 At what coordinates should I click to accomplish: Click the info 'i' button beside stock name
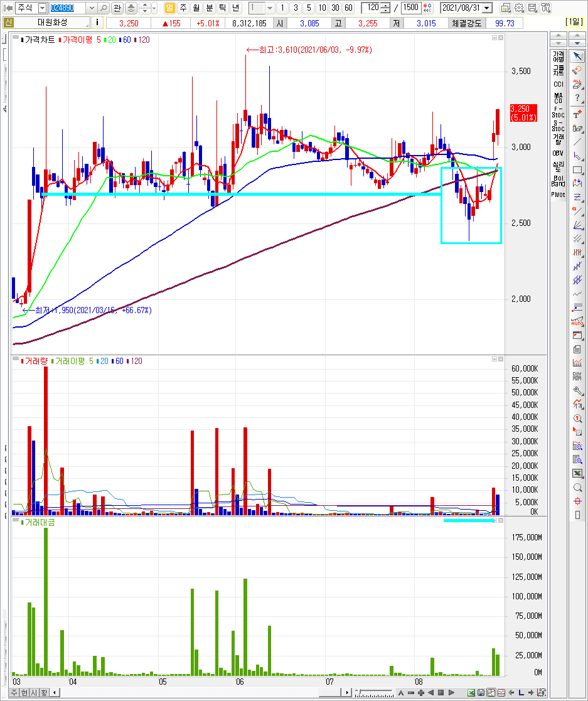[97, 23]
